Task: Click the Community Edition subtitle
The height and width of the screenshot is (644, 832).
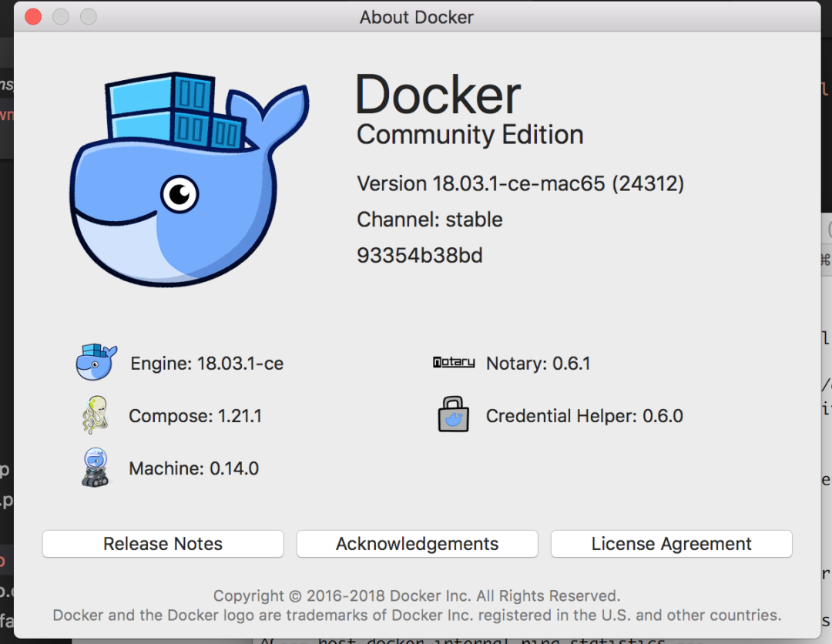Action: [x=470, y=134]
